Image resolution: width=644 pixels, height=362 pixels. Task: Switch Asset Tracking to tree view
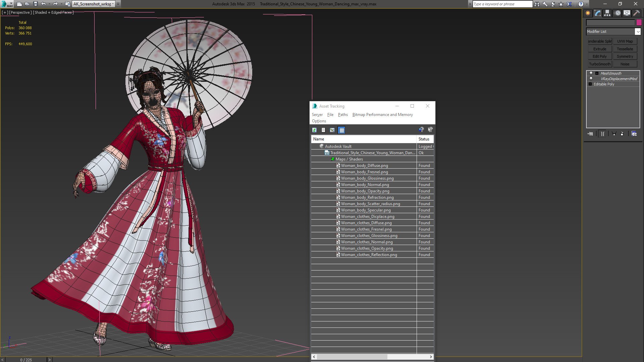(x=332, y=130)
